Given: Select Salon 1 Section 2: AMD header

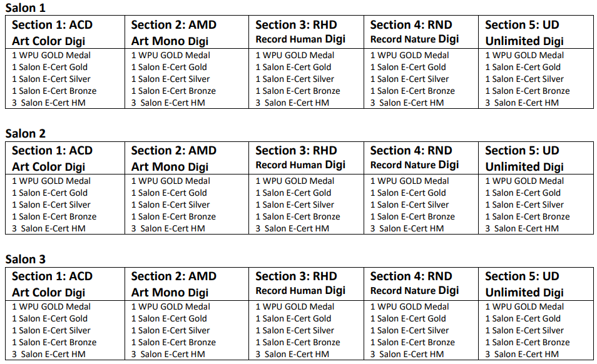Looking at the screenshot, I should tap(173, 25).
